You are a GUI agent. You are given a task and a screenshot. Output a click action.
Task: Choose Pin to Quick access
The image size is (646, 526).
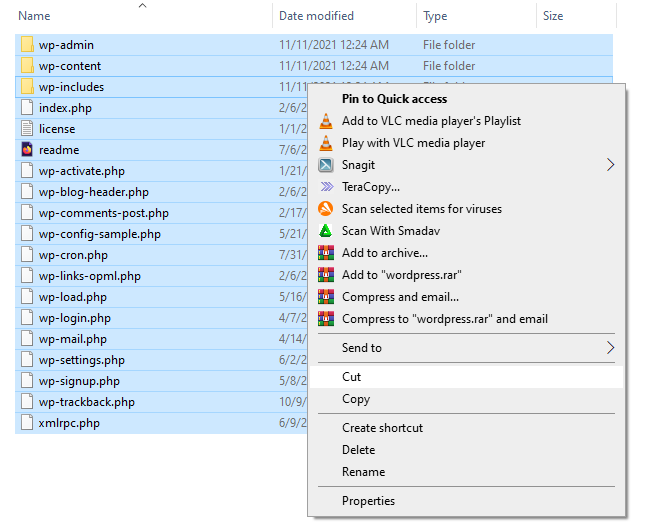click(x=394, y=99)
